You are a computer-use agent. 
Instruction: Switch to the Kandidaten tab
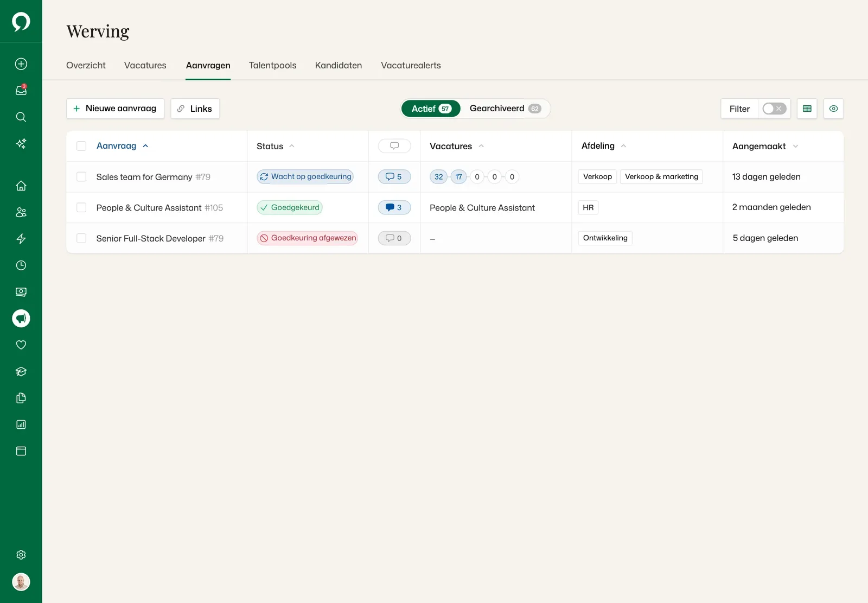pyautogui.click(x=339, y=65)
